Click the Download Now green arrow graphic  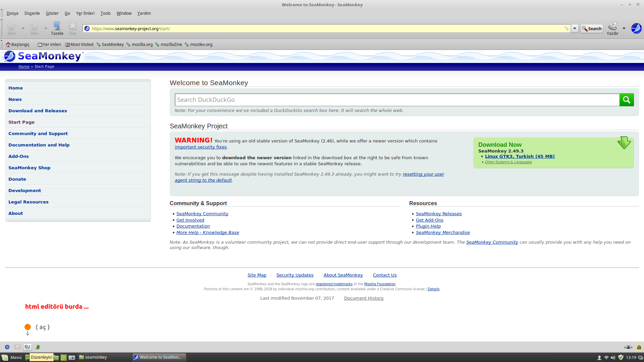click(624, 143)
